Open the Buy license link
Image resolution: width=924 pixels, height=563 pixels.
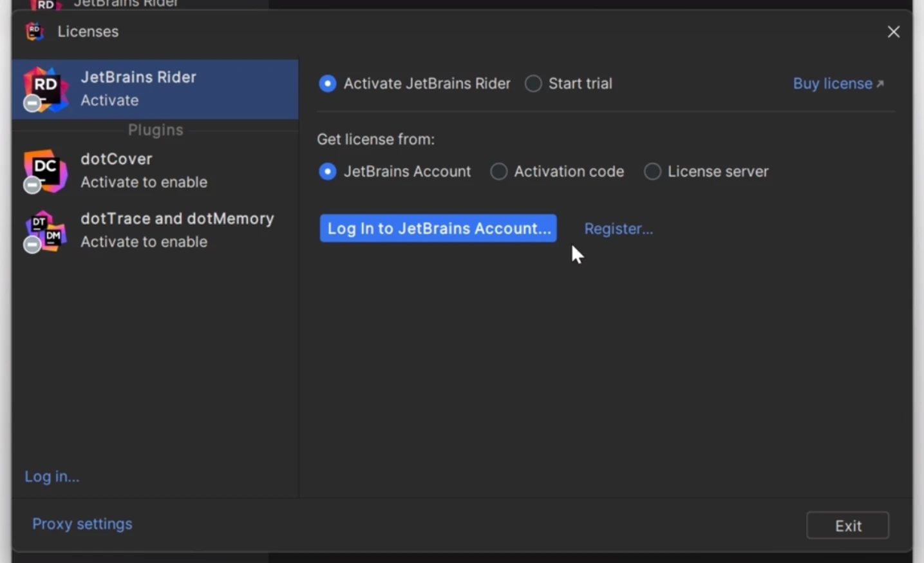pos(838,84)
